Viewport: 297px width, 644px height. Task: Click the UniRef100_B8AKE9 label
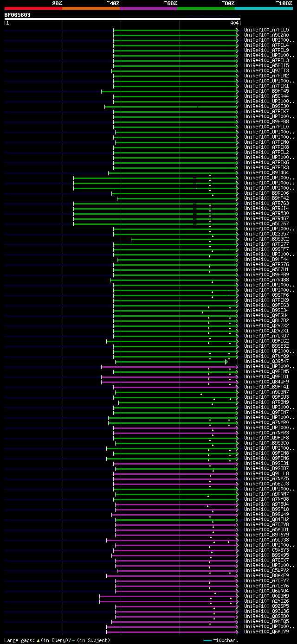(x=266, y=575)
